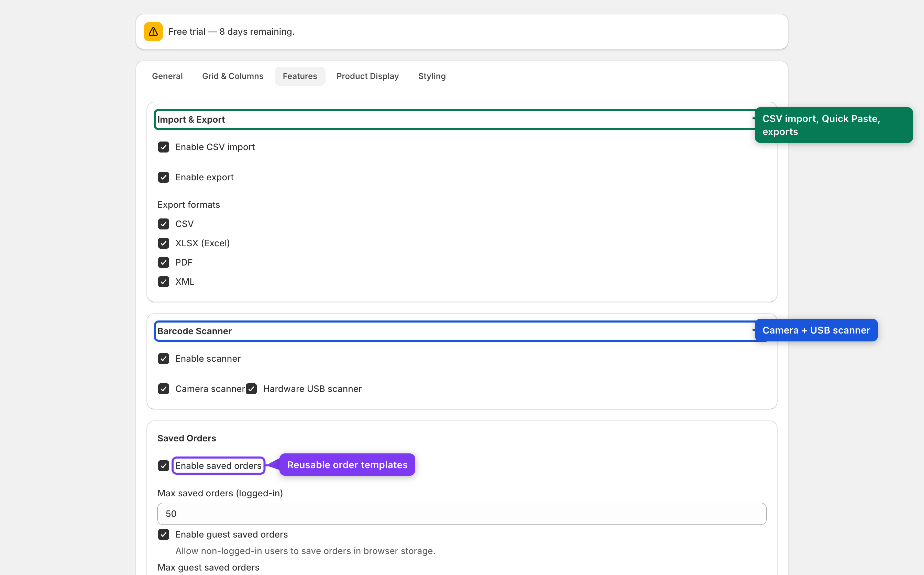
Task: Click the Hardware USB scanner label
Action: click(312, 389)
